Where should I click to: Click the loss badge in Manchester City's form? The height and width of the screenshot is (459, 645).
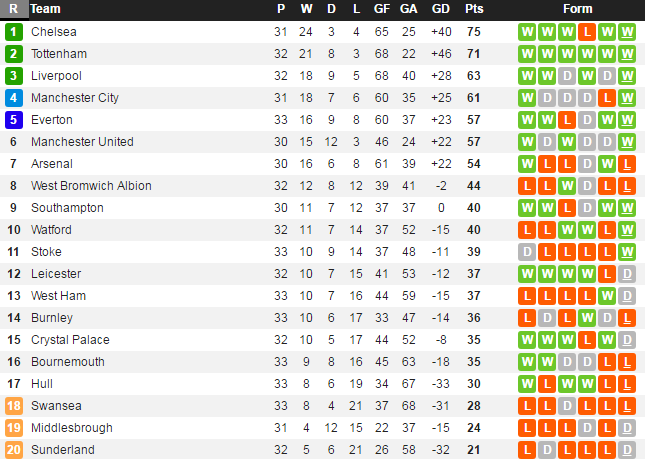pos(607,97)
